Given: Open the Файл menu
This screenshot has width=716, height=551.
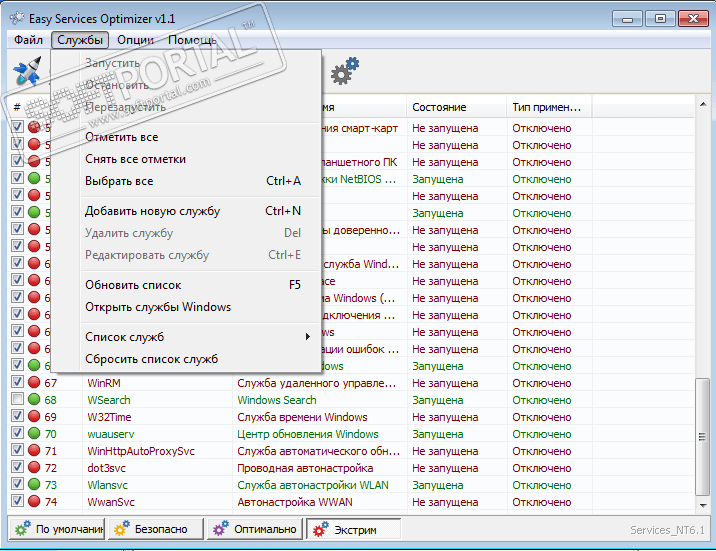Looking at the screenshot, I should tap(28, 40).
